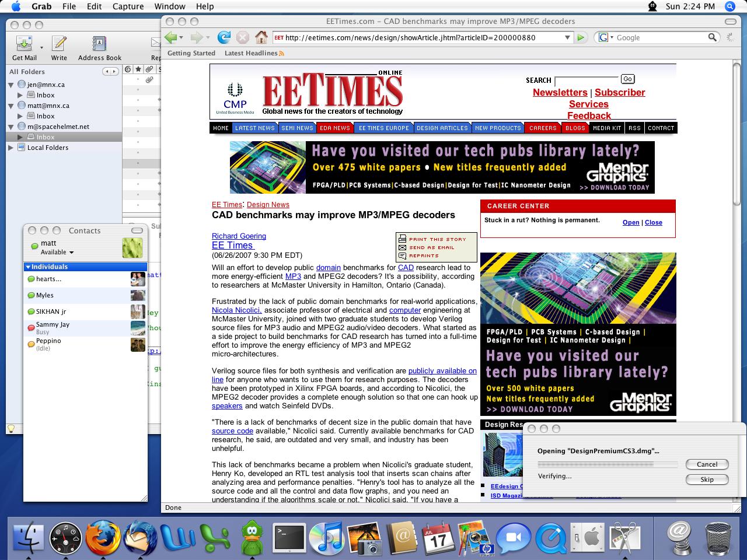Click the Print This Story icon
Viewport: 747px width, 560px height.
click(x=402, y=239)
